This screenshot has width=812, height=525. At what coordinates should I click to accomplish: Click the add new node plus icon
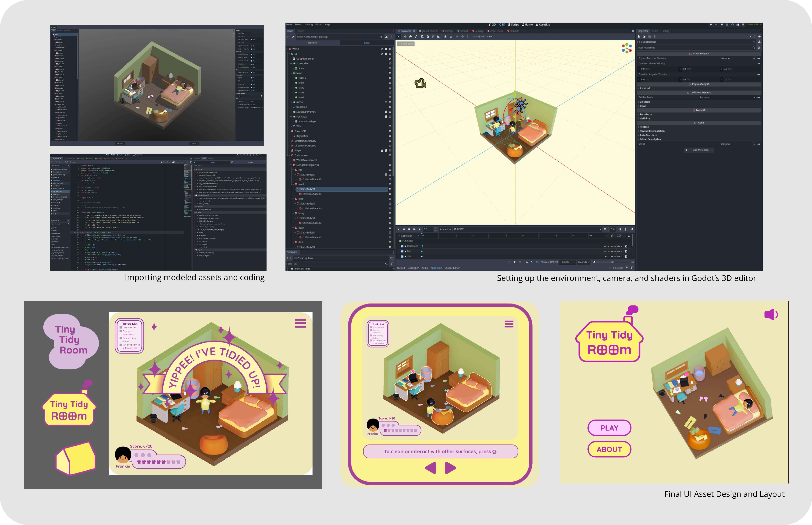pos(288,37)
